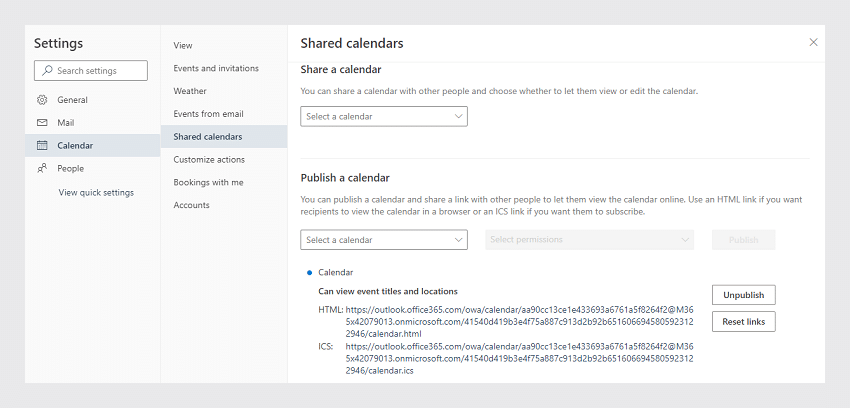Open Events and invitations settings
This screenshot has height=408, width=850.
(x=224, y=68)
